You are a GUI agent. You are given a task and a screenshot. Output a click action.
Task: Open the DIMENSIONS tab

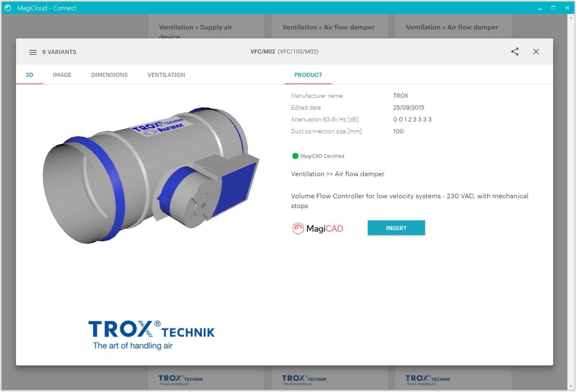point(110,75)
